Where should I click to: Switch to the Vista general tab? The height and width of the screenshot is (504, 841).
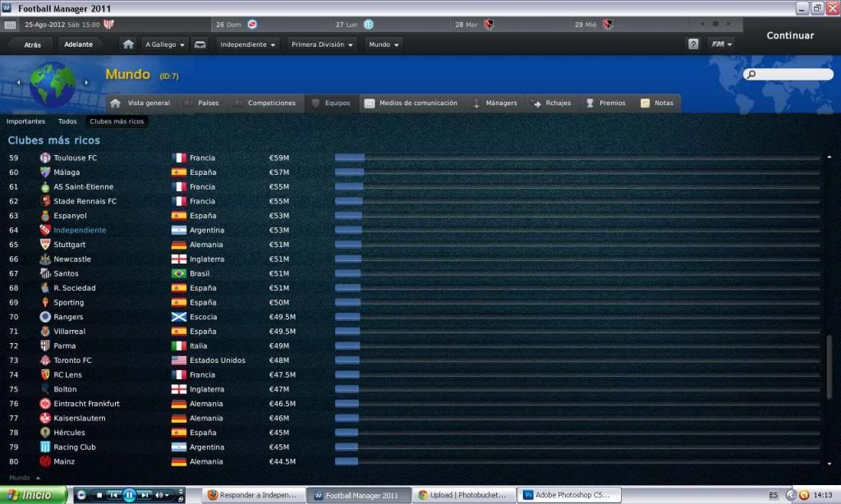coord(141,103)
